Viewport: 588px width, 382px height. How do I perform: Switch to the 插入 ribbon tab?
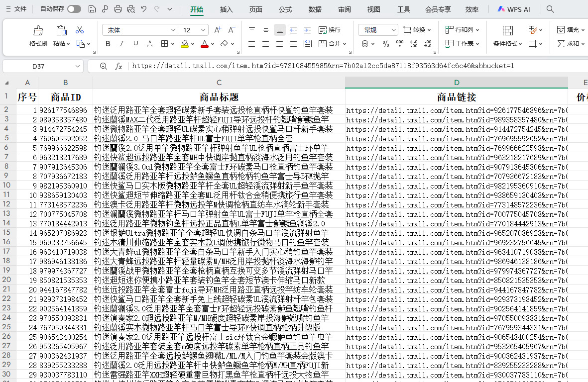(226, 9)
